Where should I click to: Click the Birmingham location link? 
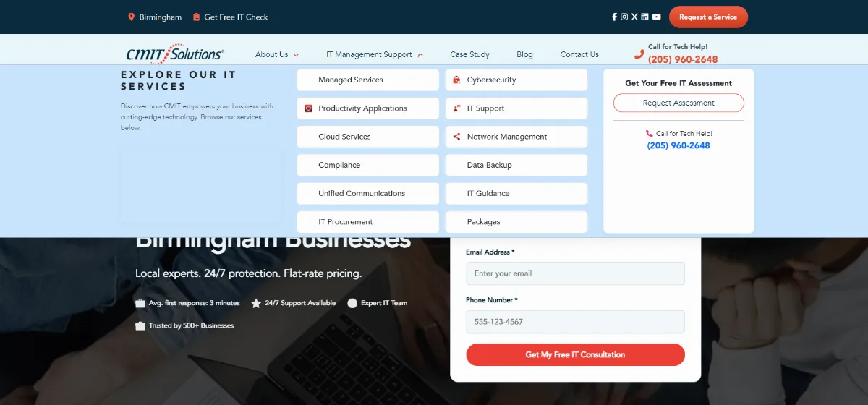click(x=160, y=17)
